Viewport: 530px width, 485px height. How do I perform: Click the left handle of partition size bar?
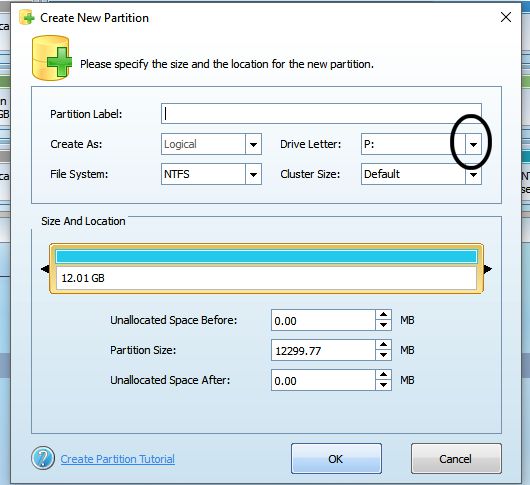pyautogui.click(x=45, y=269)
